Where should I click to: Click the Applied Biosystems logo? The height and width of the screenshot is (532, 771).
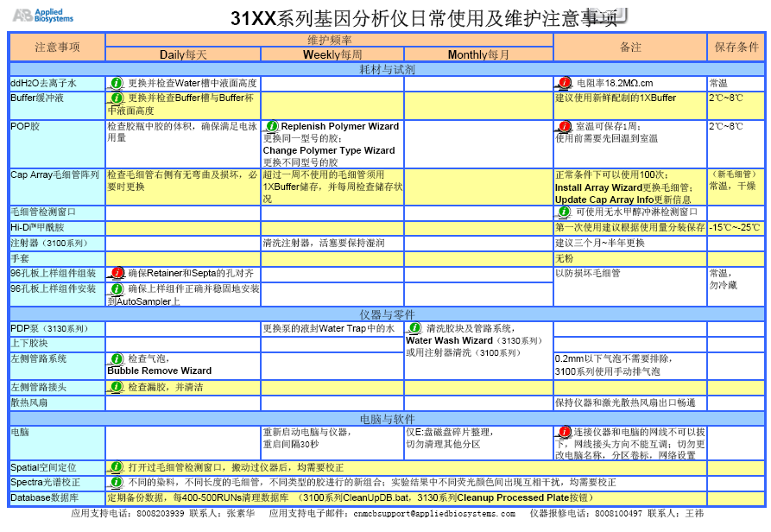pos(43,16)
